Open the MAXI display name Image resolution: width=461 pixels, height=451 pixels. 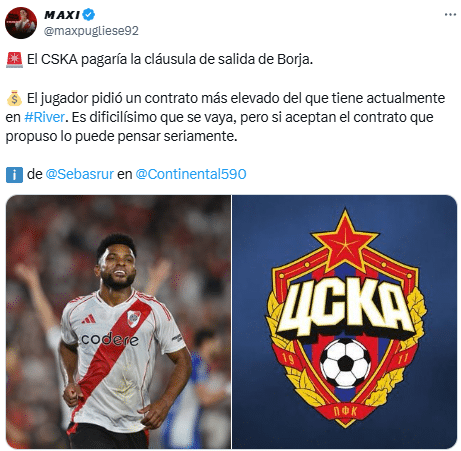[62, 15]
